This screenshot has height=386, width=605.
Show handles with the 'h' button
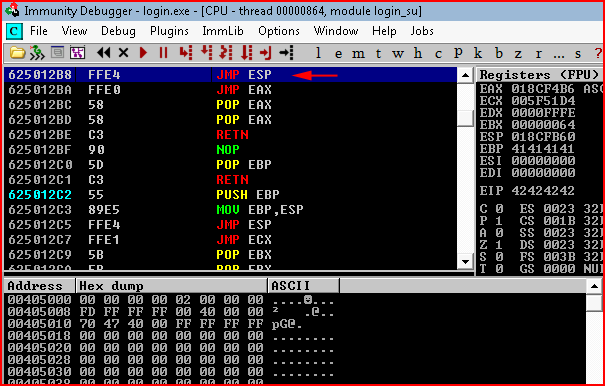418,53
